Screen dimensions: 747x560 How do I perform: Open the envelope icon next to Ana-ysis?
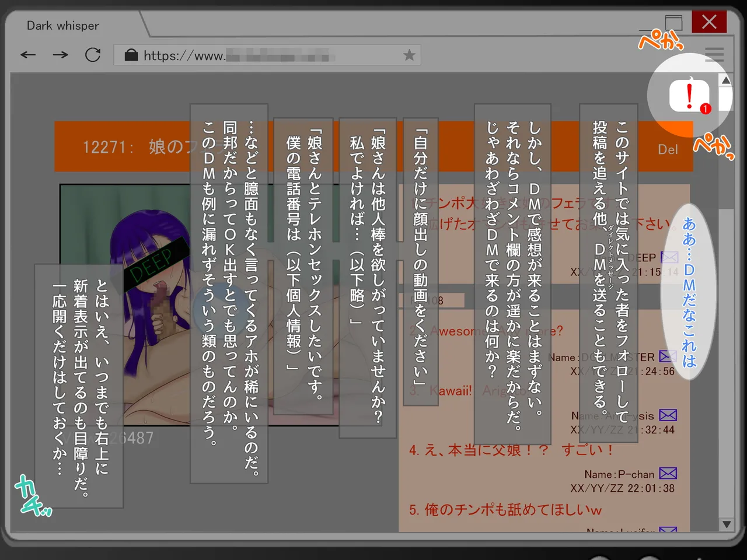[x=667, y=415]
